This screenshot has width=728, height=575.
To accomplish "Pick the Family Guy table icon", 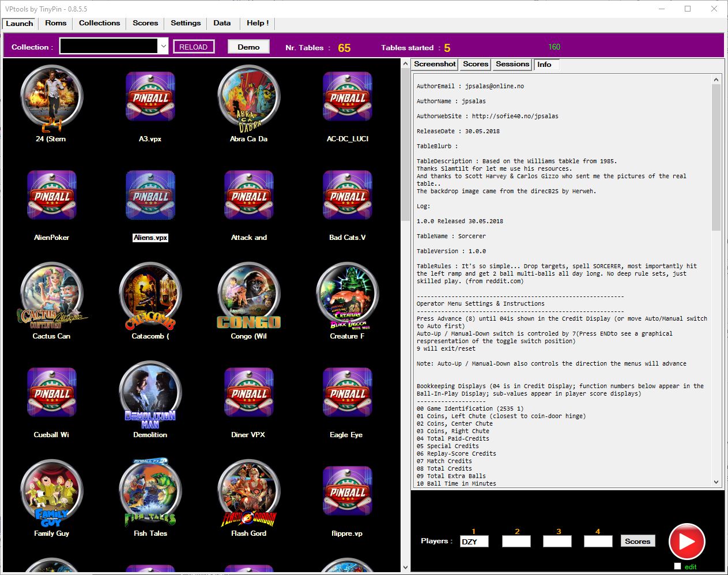I will coord(51,492).
